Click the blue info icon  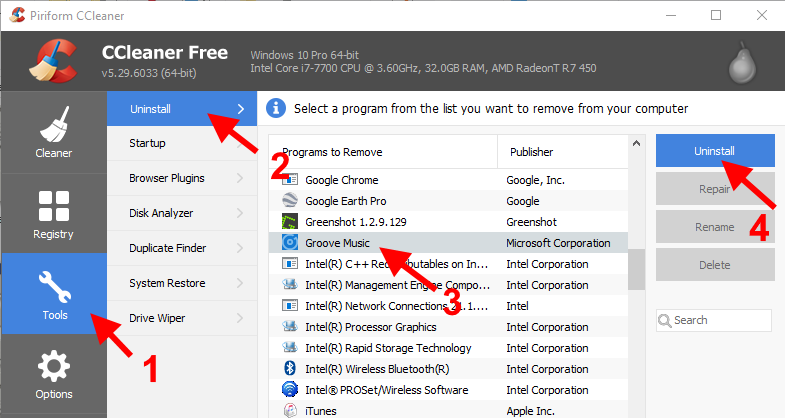276,108
